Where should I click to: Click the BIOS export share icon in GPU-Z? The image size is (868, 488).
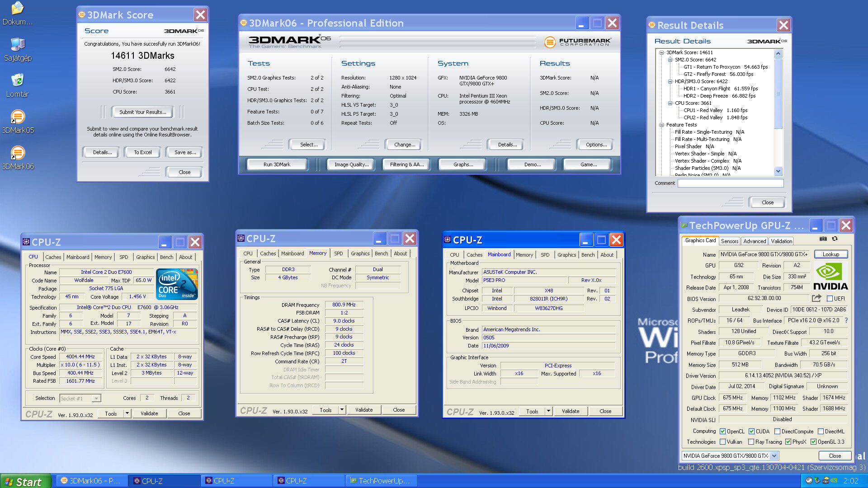pyautogui.click(x=816, y=298)
